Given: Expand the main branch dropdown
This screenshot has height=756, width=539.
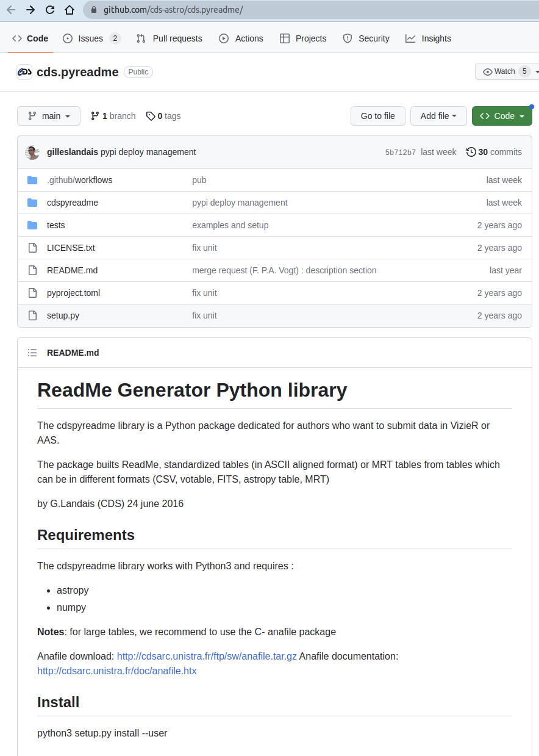Looking at the screenshot, I should coord(49,116).
